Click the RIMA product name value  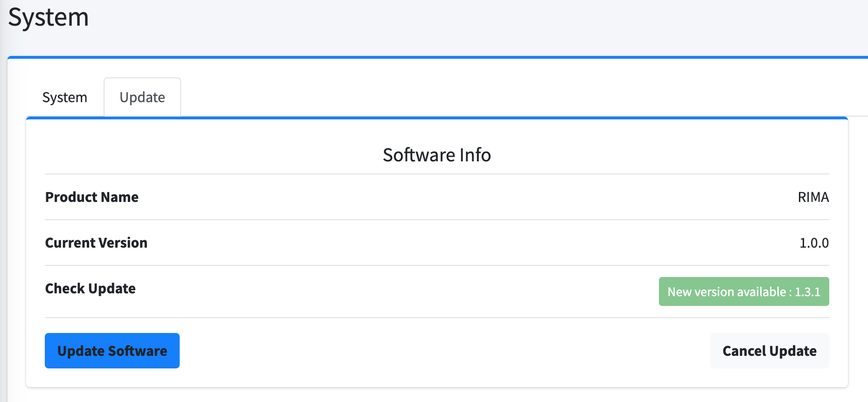pos(813,197)
